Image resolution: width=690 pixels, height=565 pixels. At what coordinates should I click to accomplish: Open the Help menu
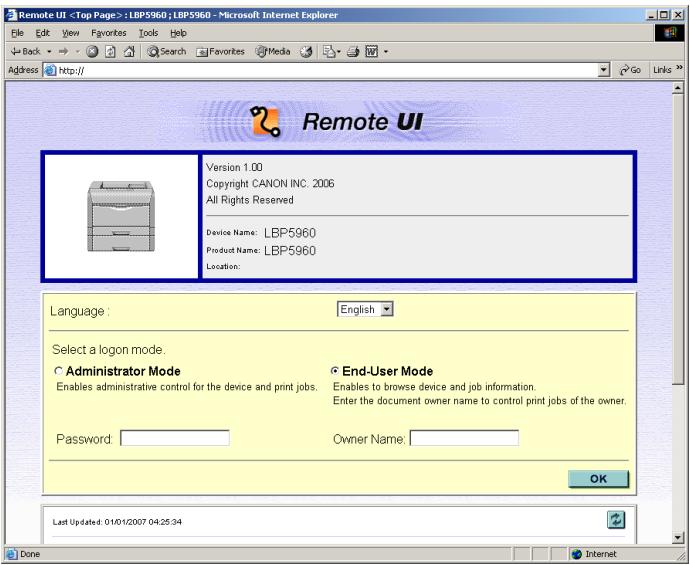(178, 33)
